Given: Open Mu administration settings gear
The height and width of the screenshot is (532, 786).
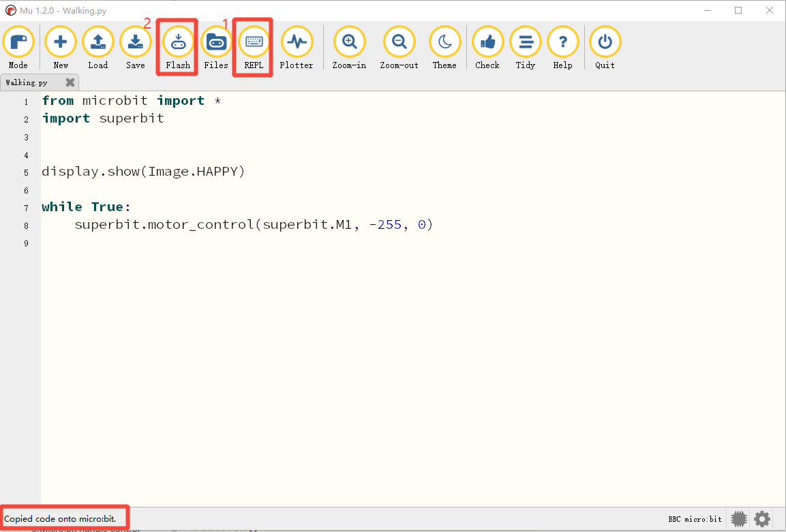Looking at the screenshot, I should point(762,519).
